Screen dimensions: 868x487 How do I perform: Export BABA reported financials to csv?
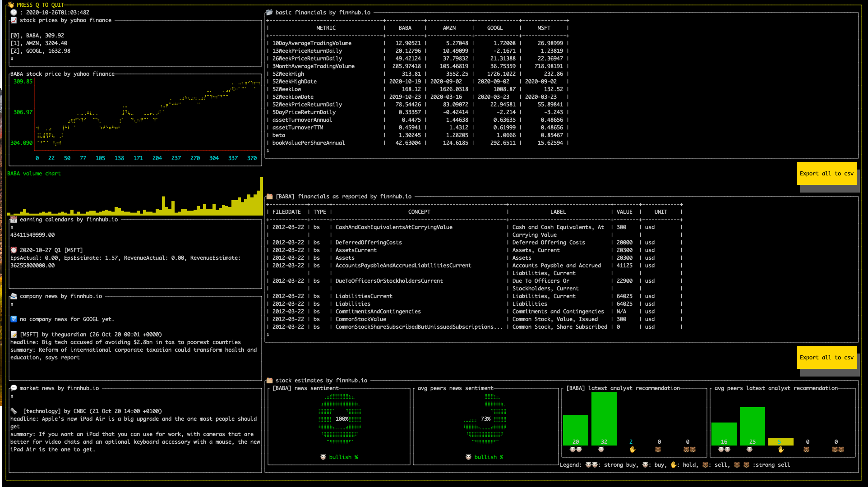pos(826,358)
